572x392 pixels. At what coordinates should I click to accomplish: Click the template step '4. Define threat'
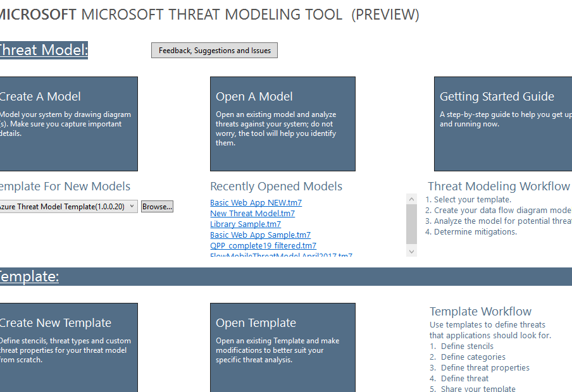click(459, 379)
